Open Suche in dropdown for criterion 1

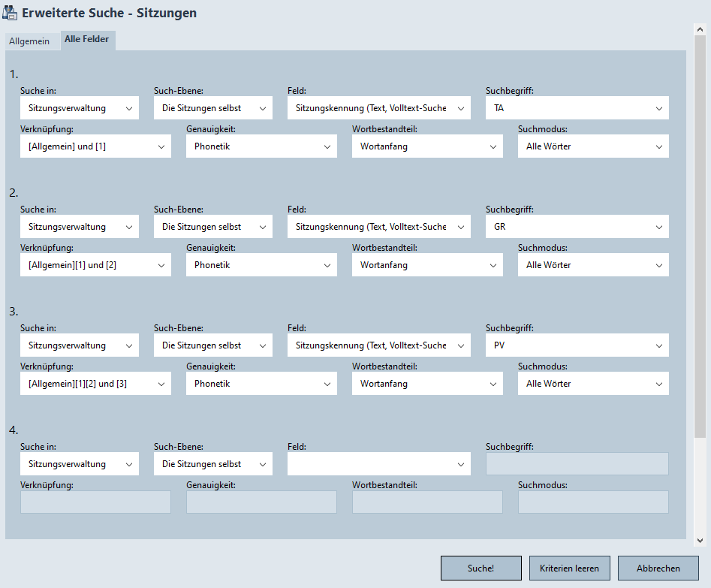tap(79, 108)
